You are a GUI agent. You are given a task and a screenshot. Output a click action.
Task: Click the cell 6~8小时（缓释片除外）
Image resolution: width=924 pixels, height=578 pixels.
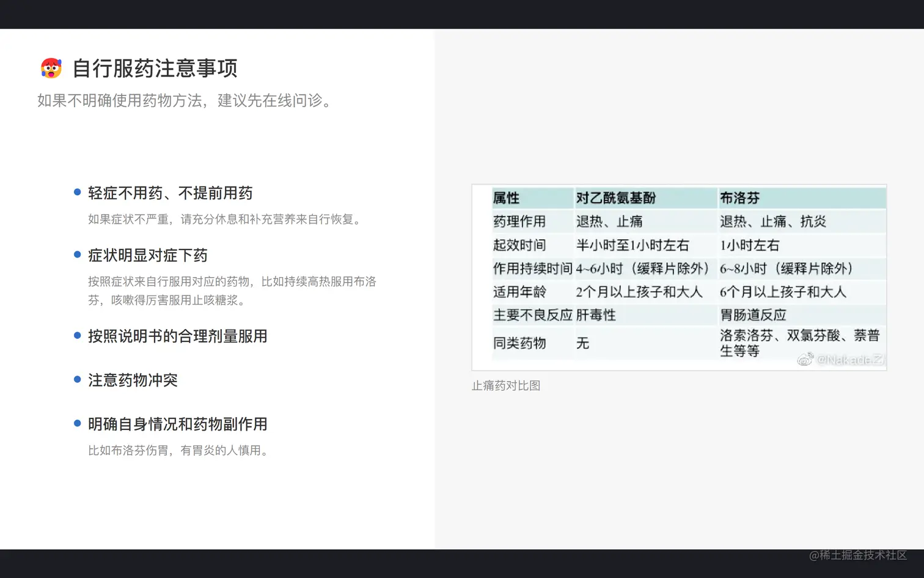tap(787, 269)
